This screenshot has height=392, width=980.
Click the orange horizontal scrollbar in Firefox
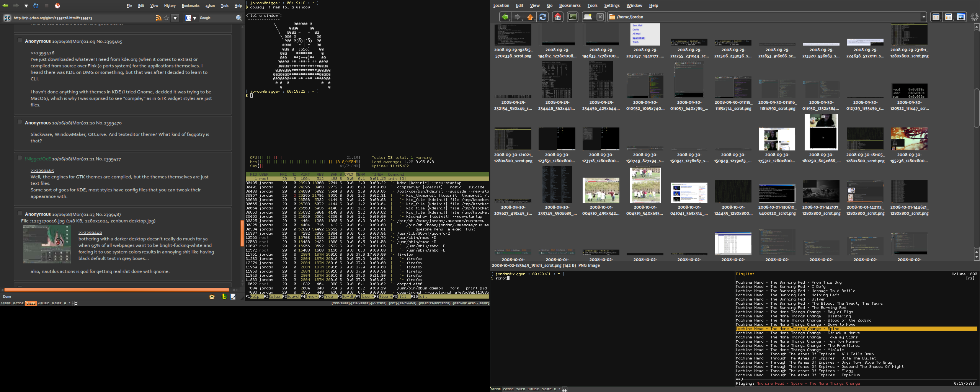(x=117, y=290)
